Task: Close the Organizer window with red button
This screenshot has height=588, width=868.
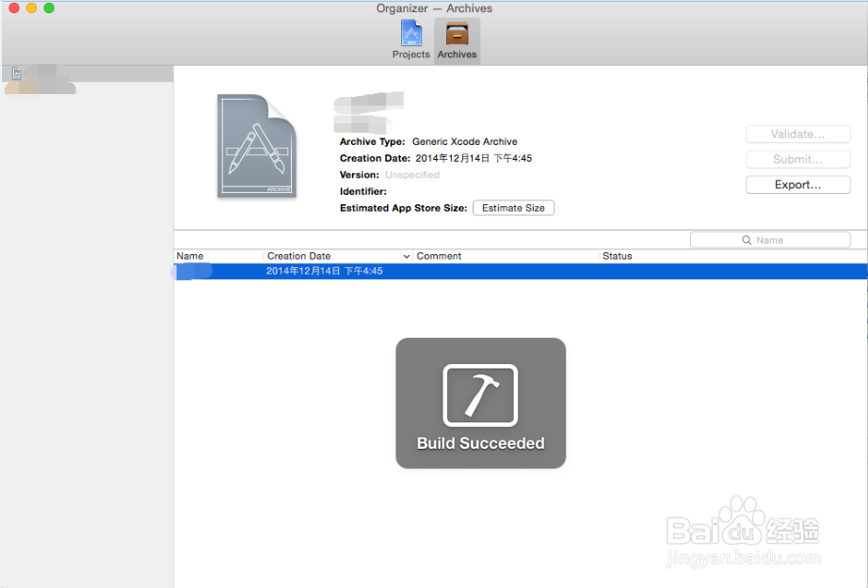Action: [x=14, y=8]
